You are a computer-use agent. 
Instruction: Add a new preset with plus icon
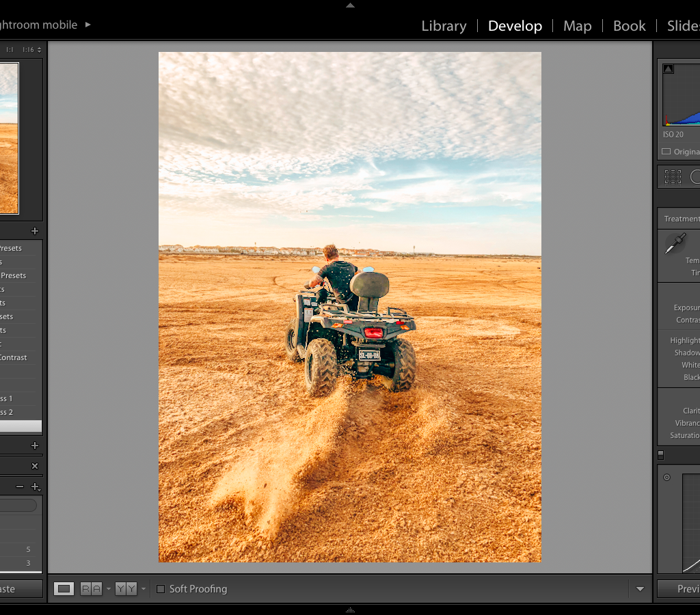35,231
